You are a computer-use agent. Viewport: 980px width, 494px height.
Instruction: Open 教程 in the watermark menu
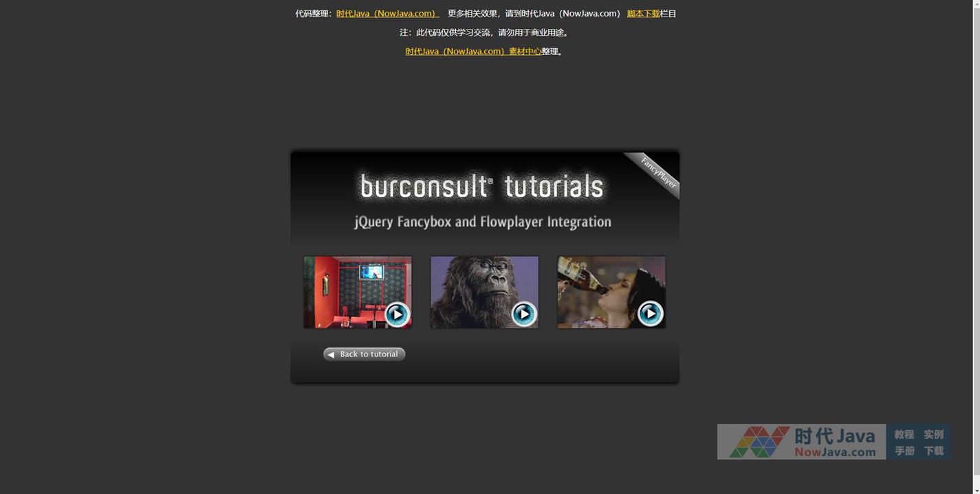click(x=904, y=434)
